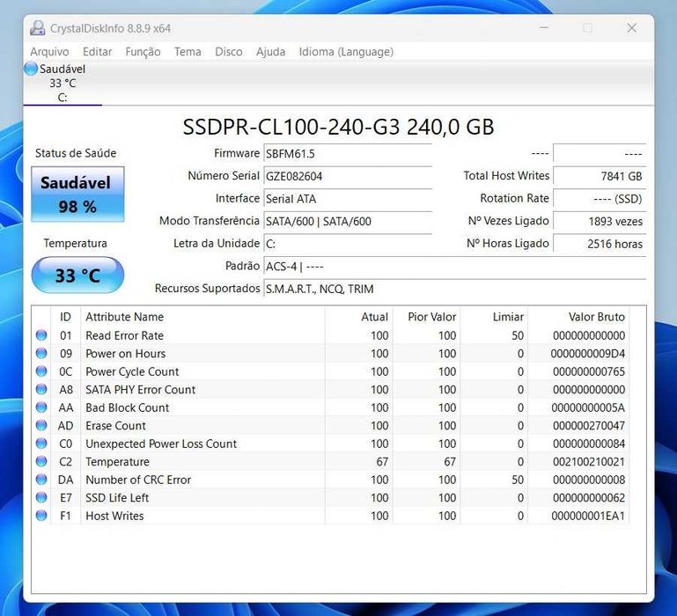677x616 pixels.
Task: Click the status orb on Bad Block Count row
Action: click(41, 407)
